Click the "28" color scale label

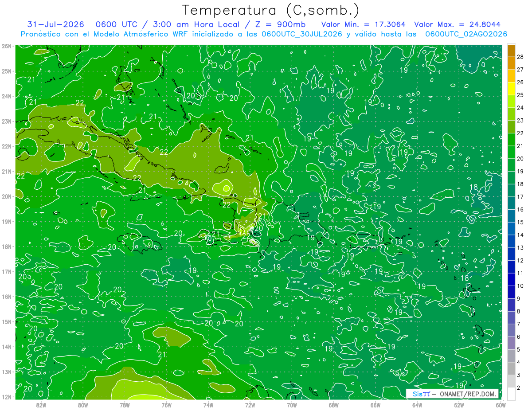(x=520, y=57)
